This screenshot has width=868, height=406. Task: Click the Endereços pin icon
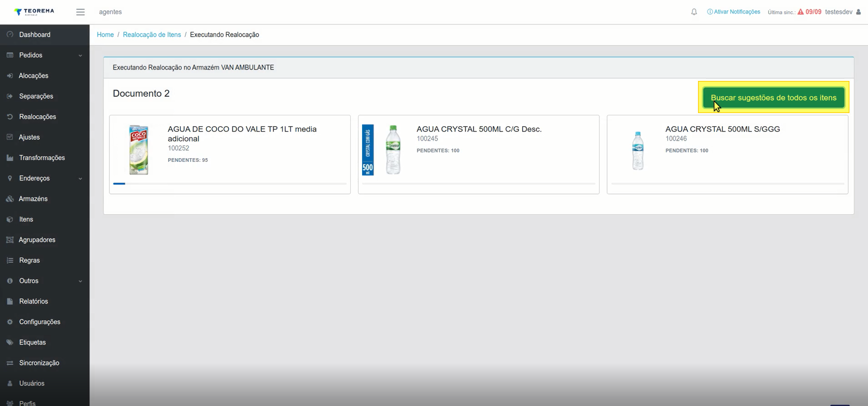10,178
